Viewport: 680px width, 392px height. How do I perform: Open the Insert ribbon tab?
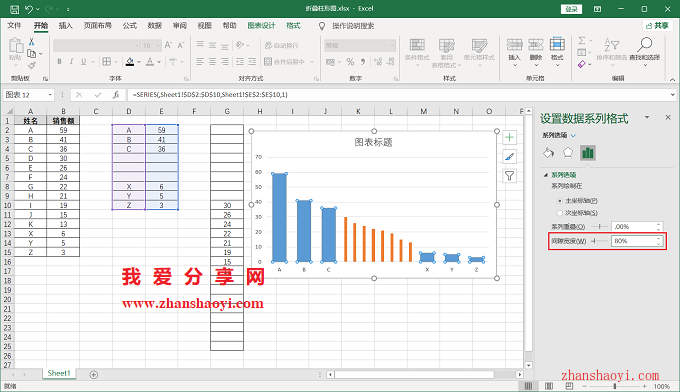coord(65,26)
